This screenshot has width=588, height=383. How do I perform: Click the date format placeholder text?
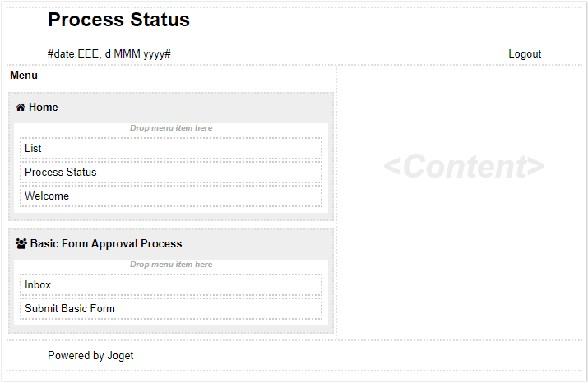(x=109, y=54)
